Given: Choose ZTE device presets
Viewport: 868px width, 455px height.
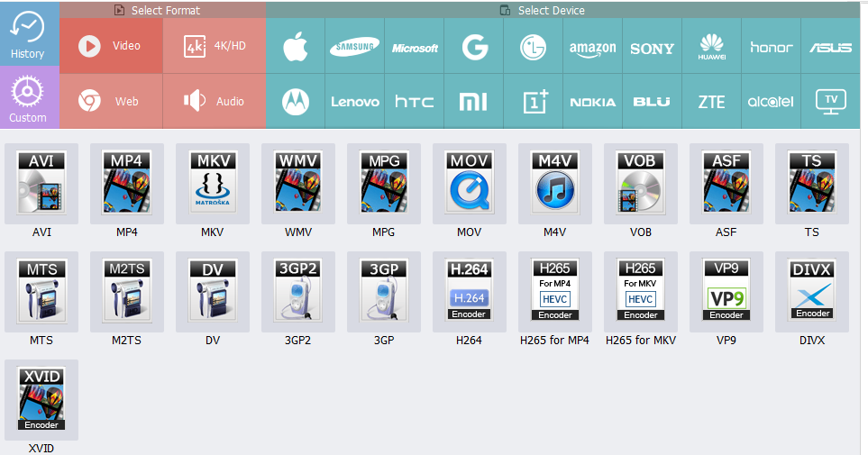Looking at the screenshot, I should point(711,101).
